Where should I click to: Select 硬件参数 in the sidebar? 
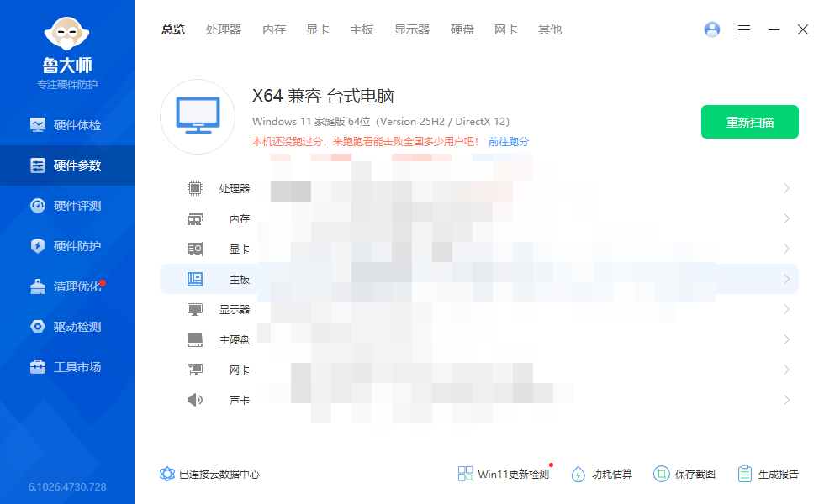[x=66, y=165]
